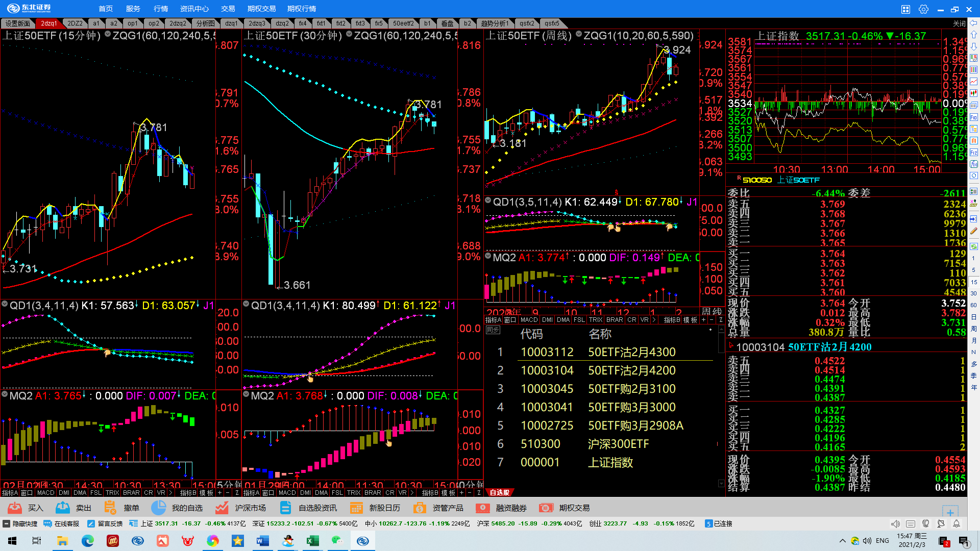This screenshot has width=980, height=551.
Task: Open 我的自选 pie chart icon
Action: (159, 508)
